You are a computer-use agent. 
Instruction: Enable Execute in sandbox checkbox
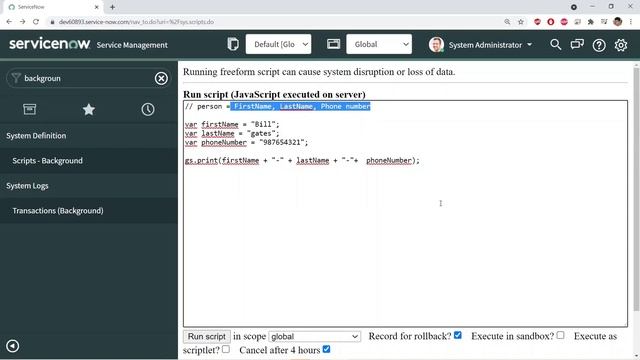click(560, 335)
